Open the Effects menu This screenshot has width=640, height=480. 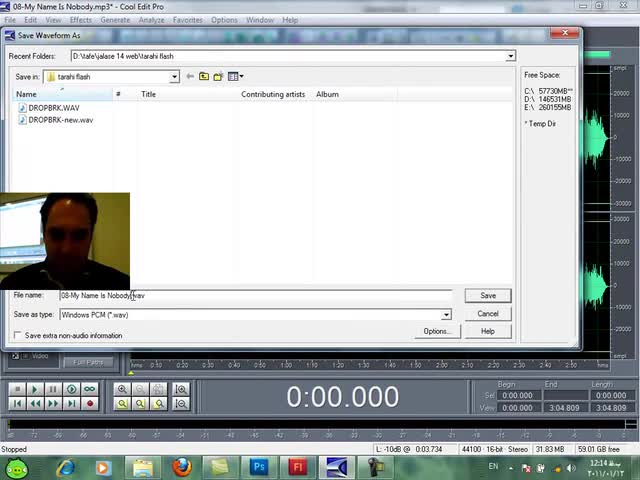(81, 20)
